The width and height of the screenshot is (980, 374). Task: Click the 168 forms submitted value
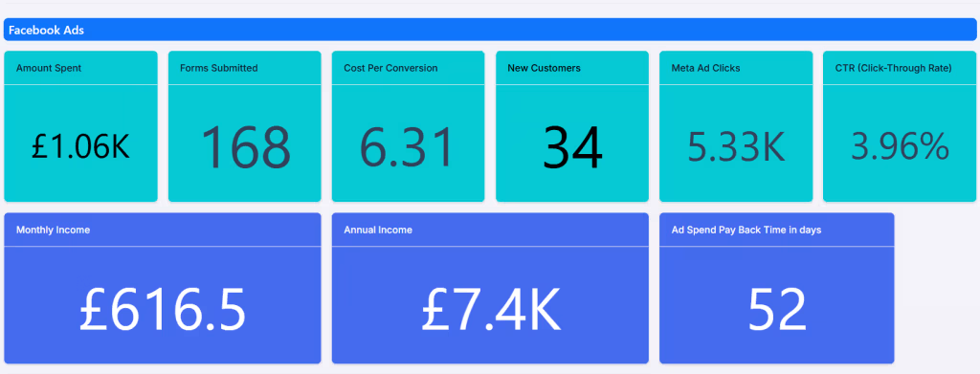(x=245, y=147)
